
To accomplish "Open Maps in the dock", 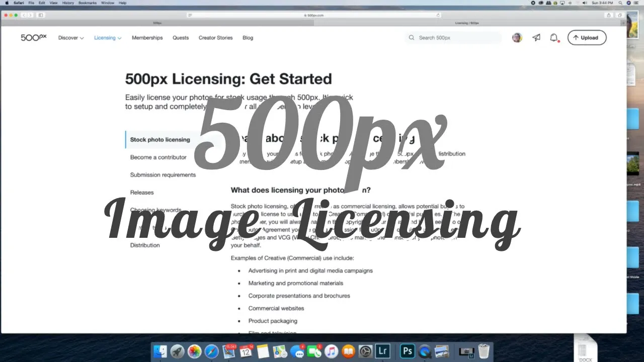I will coord(280,351).
